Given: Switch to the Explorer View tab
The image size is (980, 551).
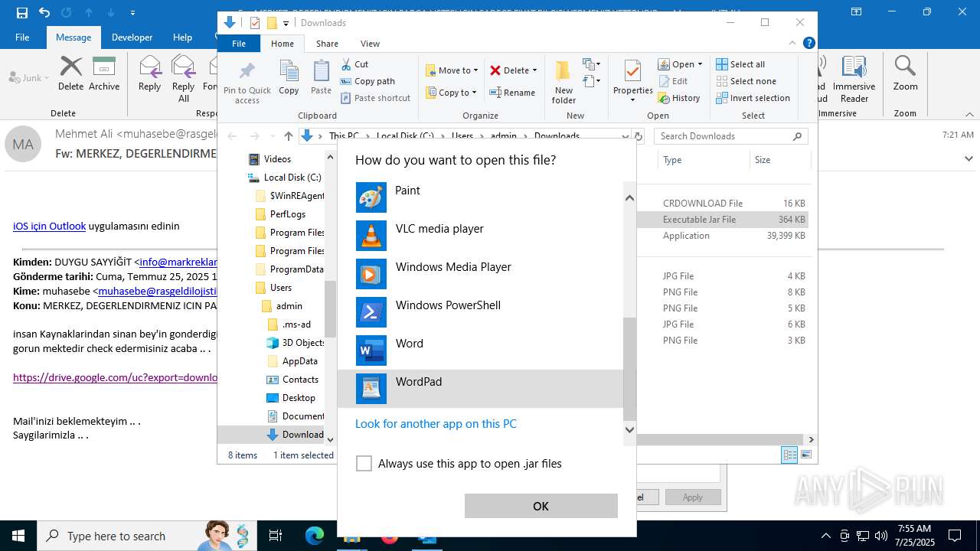Looking at the screenshot, I should click(x=370, y=44).
